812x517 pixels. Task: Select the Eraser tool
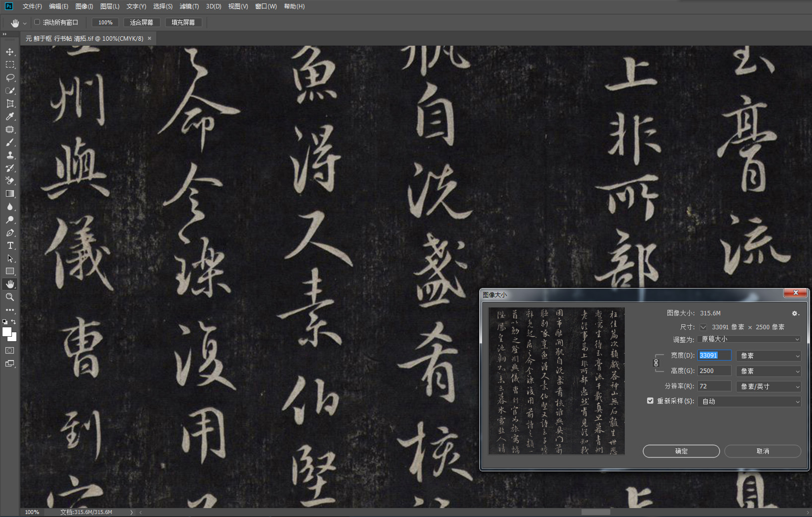(10, 181)
